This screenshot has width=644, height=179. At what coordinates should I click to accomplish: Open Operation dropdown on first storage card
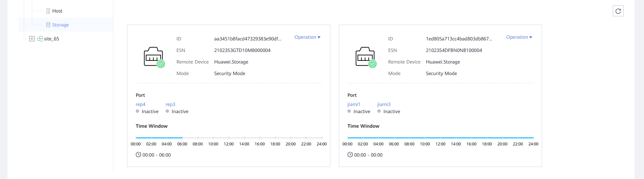(x=307, y=37)
